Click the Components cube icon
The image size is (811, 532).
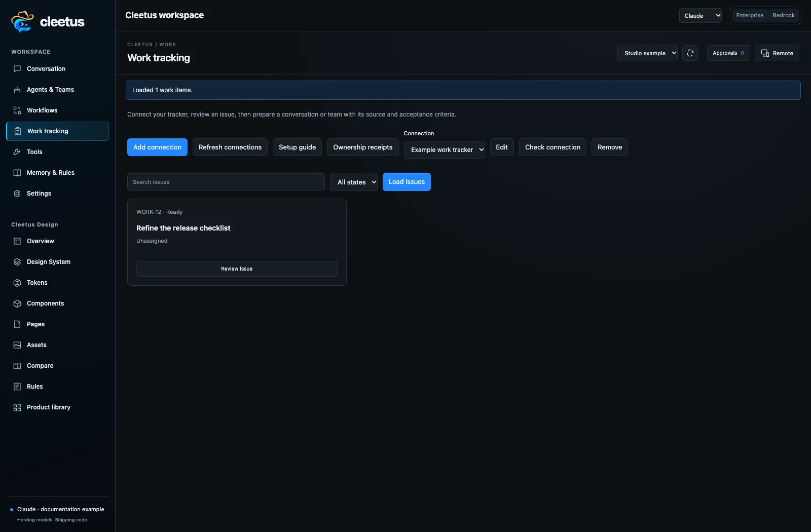17,303
